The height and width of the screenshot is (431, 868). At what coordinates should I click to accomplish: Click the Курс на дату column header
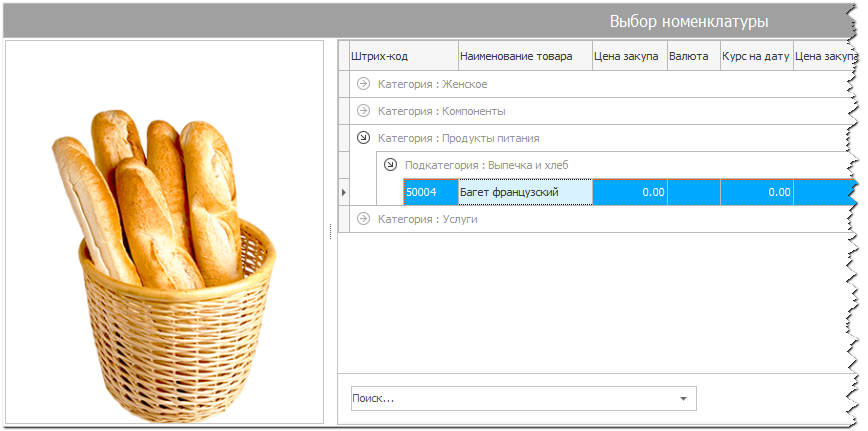coord(757,56)
